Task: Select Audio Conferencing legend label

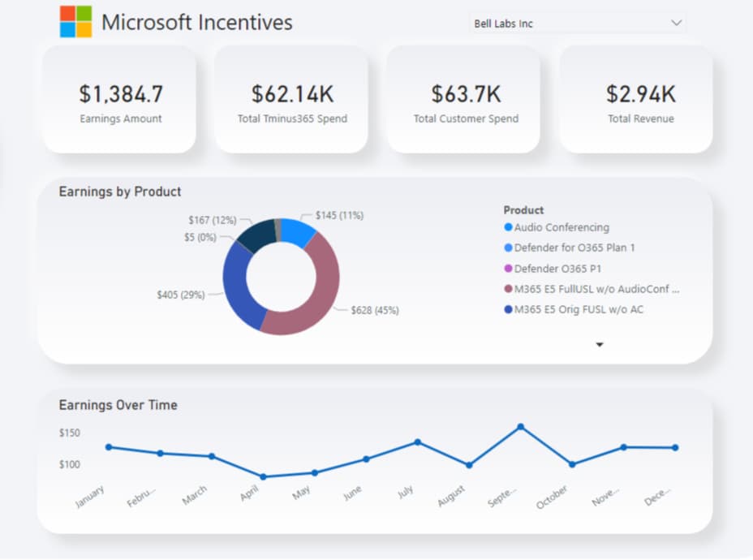Action: pos(562,227)
